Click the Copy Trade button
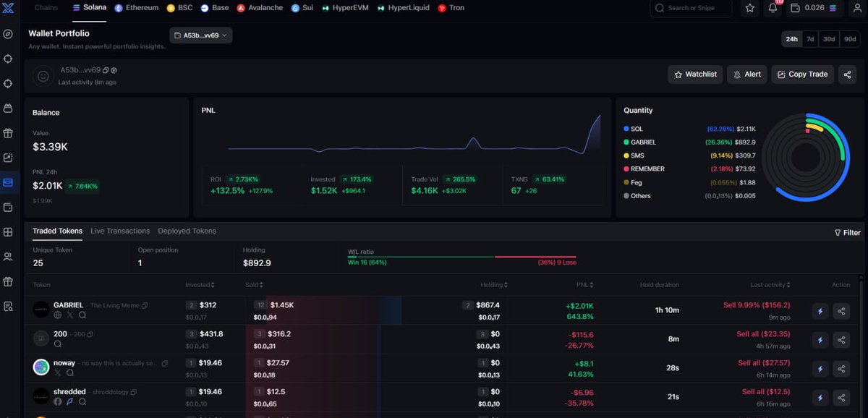The height and width of the screenshot is (418, 868). click(803, 74)
